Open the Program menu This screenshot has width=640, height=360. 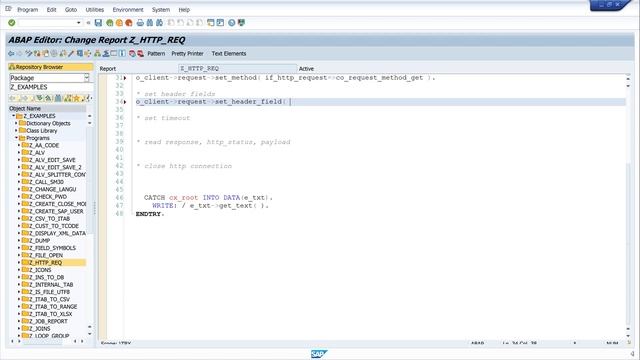27,9
